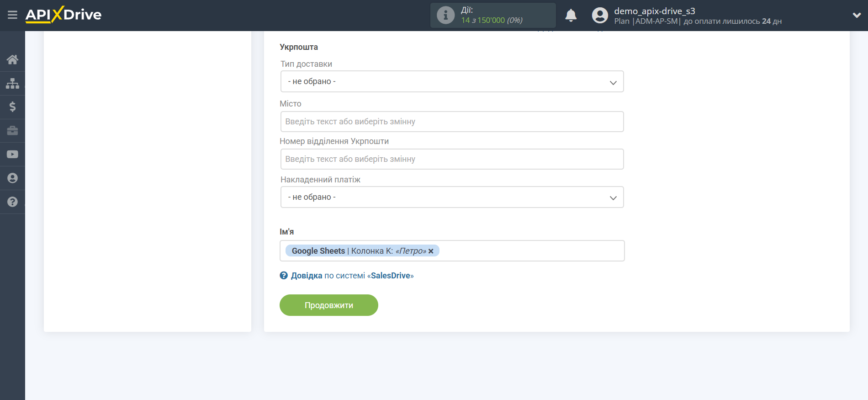Open the connections sitemap icon
The width and height of the screenshot is (868, 400).
click(12, 83)
